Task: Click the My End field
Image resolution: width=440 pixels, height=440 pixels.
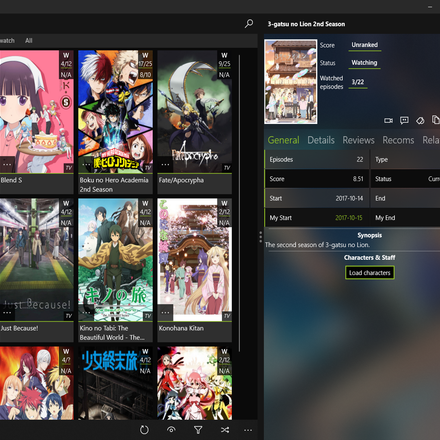Action: (x=405, y=218)
